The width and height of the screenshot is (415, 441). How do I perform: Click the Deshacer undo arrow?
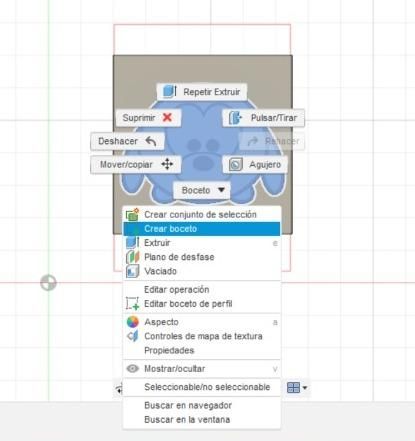(151, 141)
